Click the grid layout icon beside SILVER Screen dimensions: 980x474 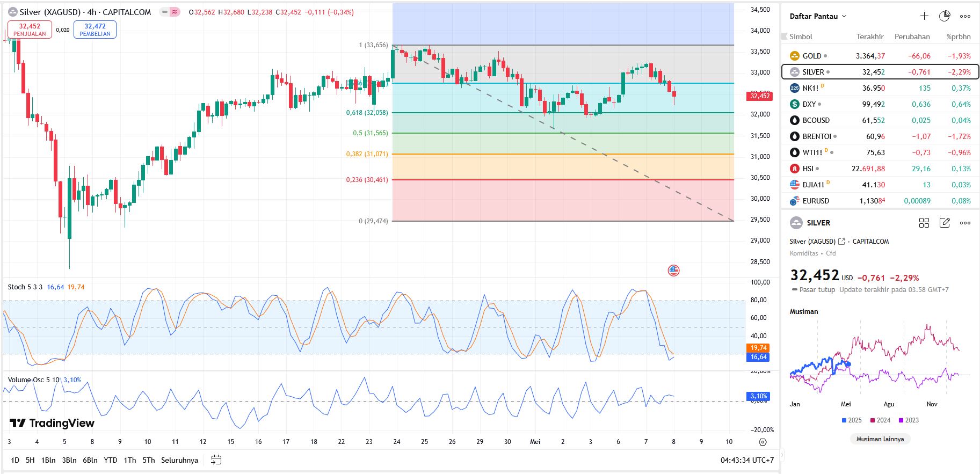click(x=924, y=223)
